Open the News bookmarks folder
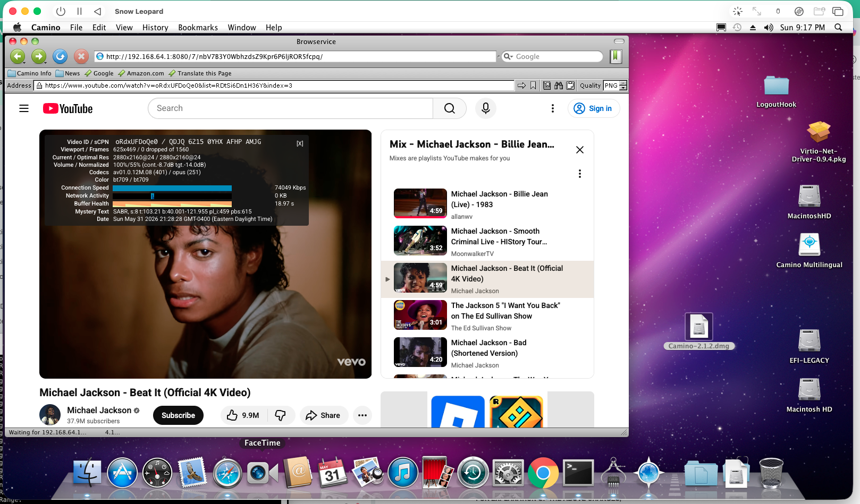Viewport: 860px width, 504px height. (68, 73)
